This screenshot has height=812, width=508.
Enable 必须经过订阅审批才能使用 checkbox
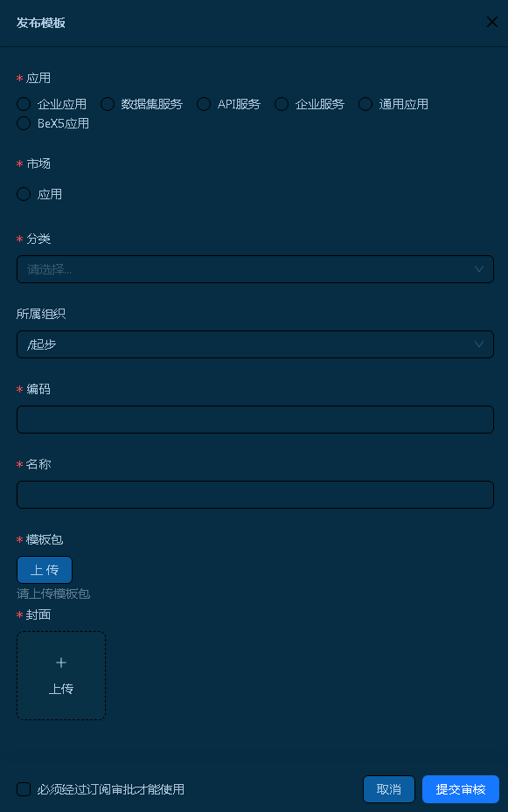(24, 789)
